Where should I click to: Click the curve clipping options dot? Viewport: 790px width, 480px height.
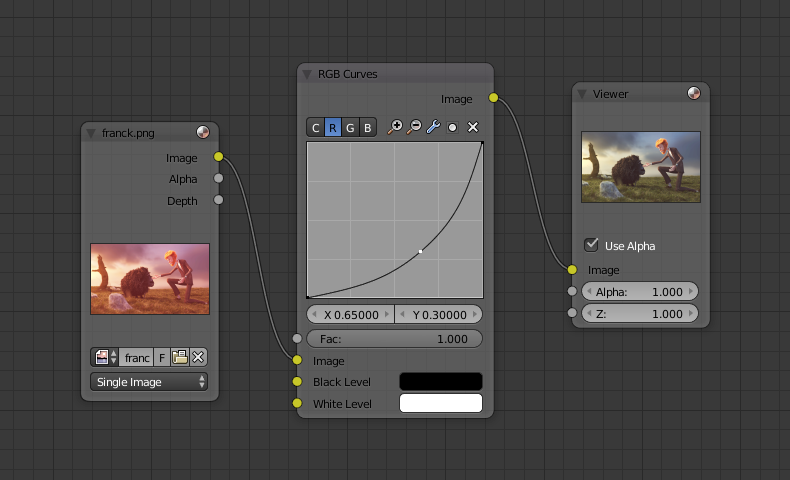pos(452,127)
